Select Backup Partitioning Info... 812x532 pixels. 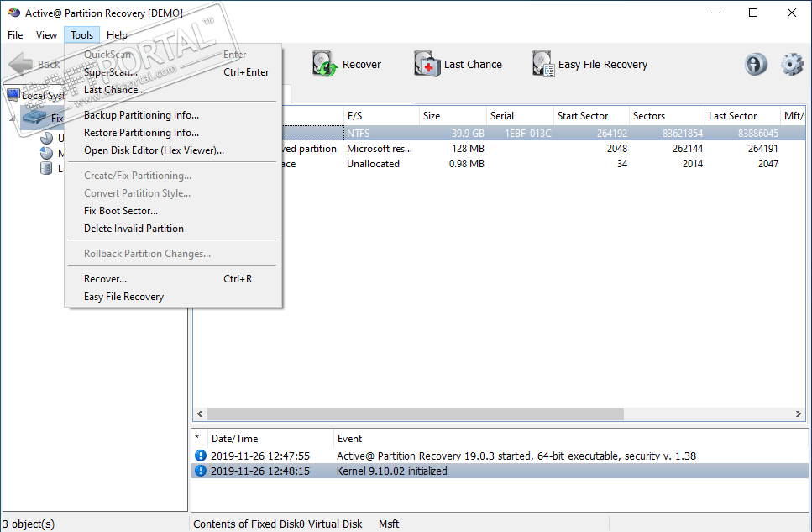174,115
